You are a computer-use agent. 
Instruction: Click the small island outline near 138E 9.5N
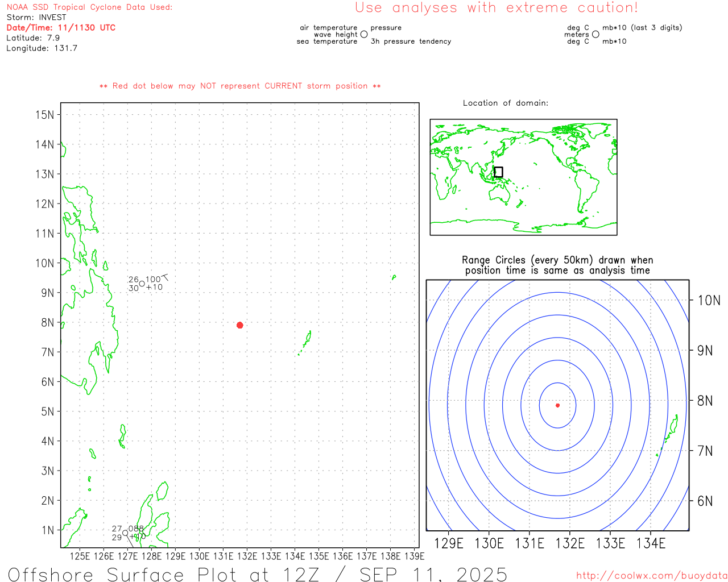coord(394,277)
